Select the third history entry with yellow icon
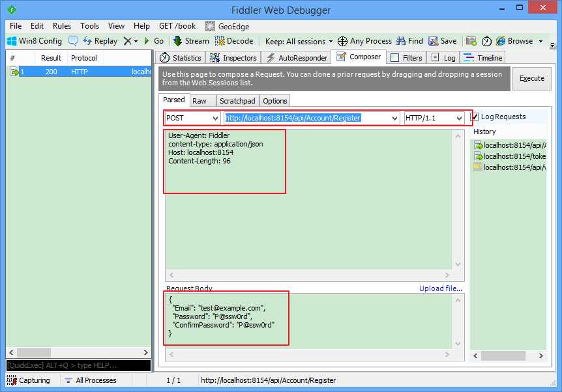The height and width of the screenshot is (392, 562). point(510,167)
